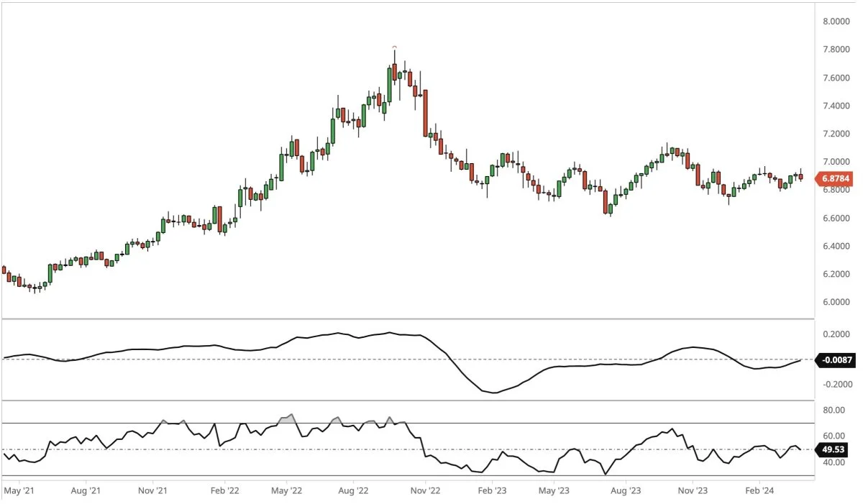Click the Nov '21 time axis label
The height and width of the screenshot is (504, 863).
pos(153,491)
